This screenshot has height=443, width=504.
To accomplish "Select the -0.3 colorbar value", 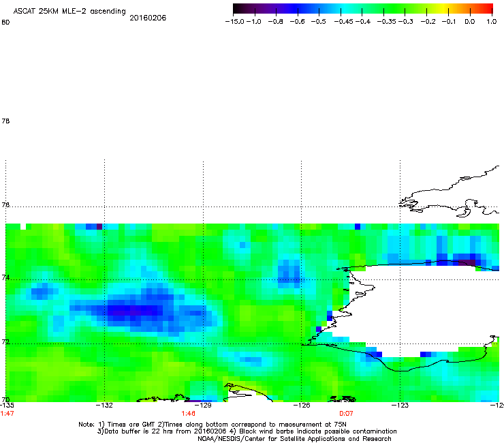I will pyautogui.click(x=406, y=22).
